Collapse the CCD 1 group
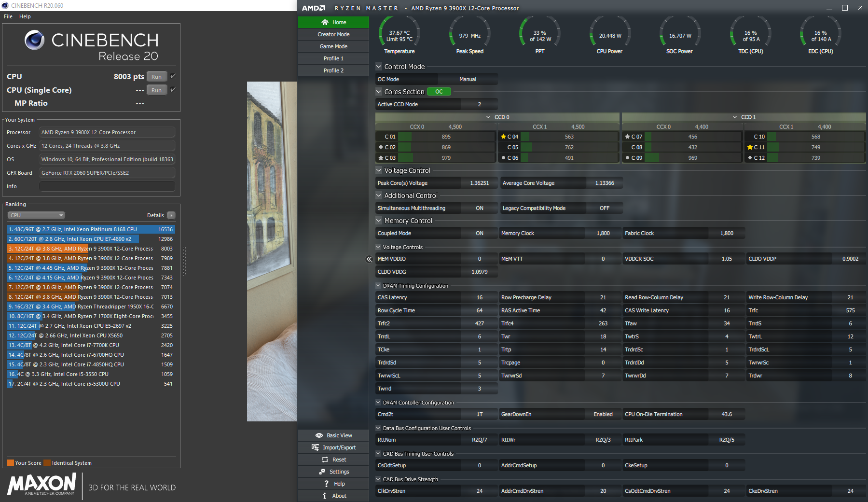868x502 pixels. 735,117
